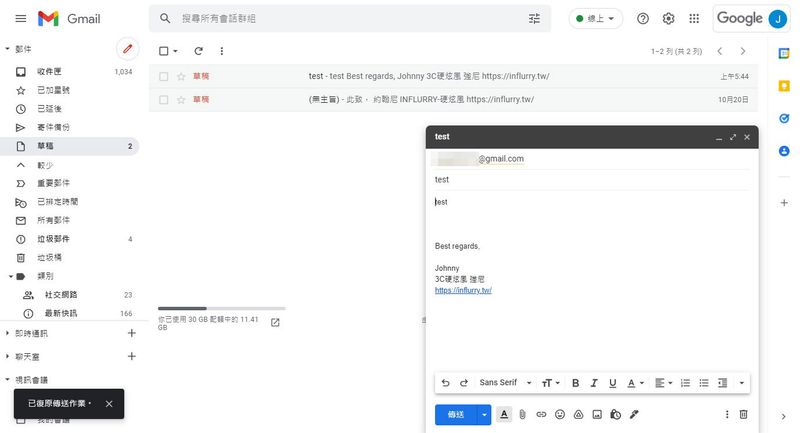Discard draft trash icon

click(743, 415)
